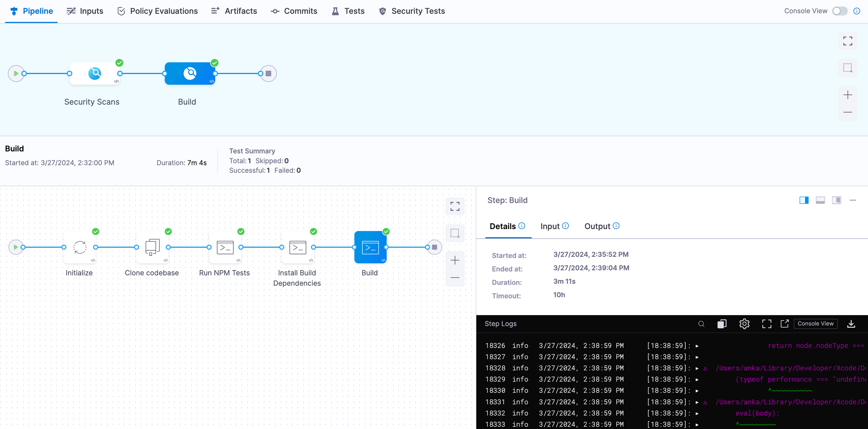This screenshot has height=429, width=868.
Task: Search within the step logs
Action: [x=701, y=324]
